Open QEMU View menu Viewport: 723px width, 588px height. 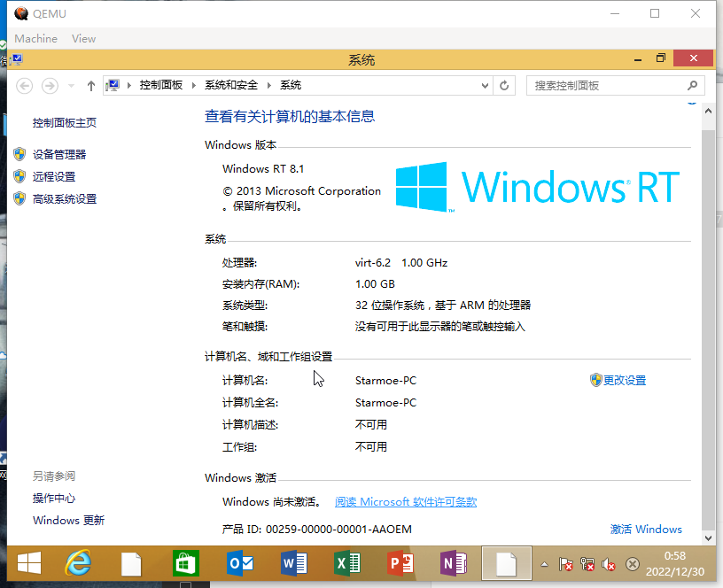tap(83, 39)
